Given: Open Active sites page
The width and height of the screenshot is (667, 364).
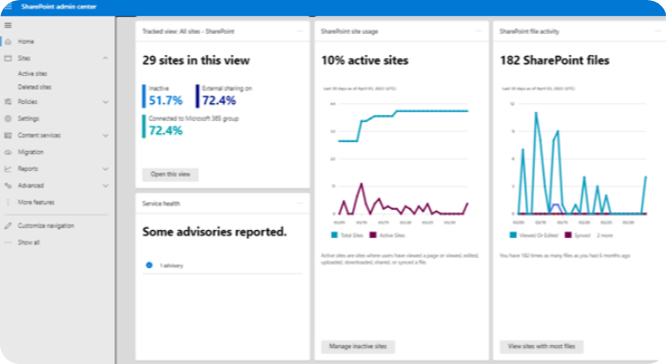Looking at the screenshot, I should 32,74.
